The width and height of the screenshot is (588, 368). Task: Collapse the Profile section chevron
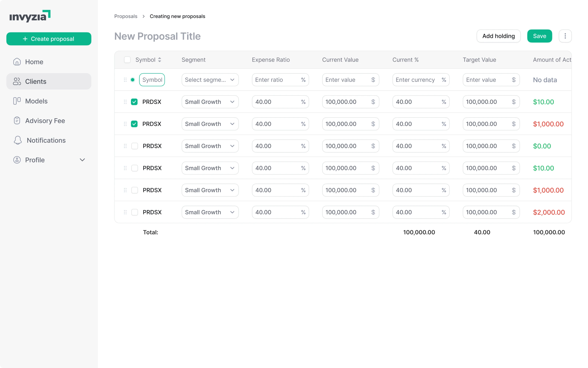point(82,160)
